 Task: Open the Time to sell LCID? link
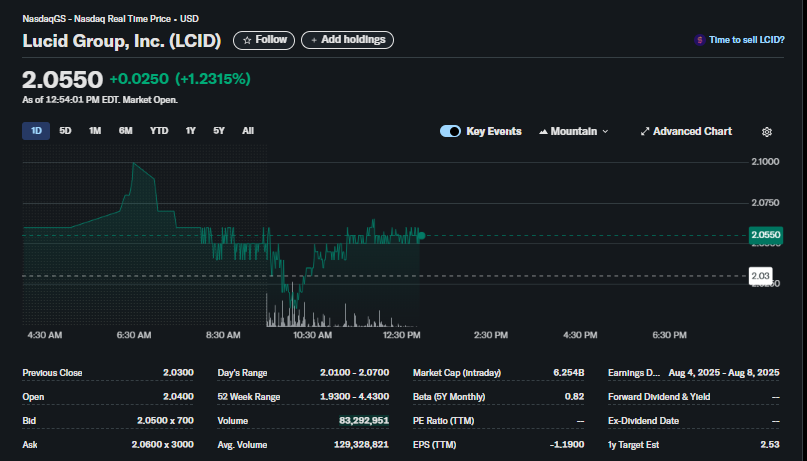(x=747, y=40)
